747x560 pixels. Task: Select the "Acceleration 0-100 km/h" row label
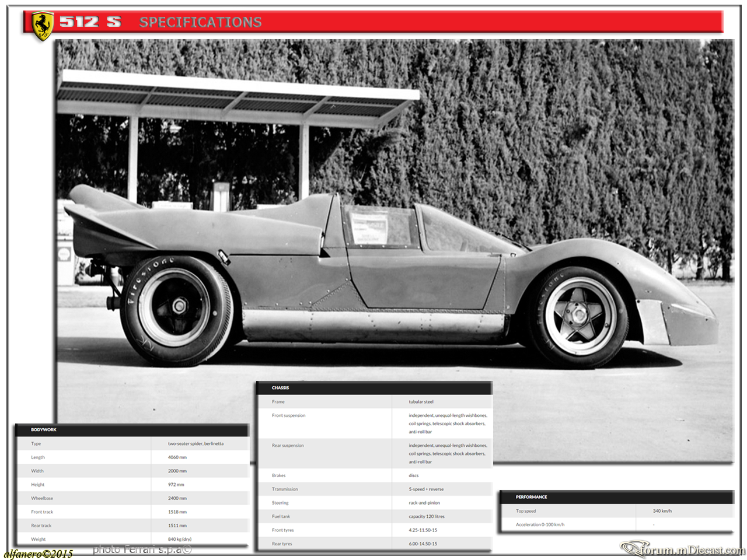coord(540,524)
